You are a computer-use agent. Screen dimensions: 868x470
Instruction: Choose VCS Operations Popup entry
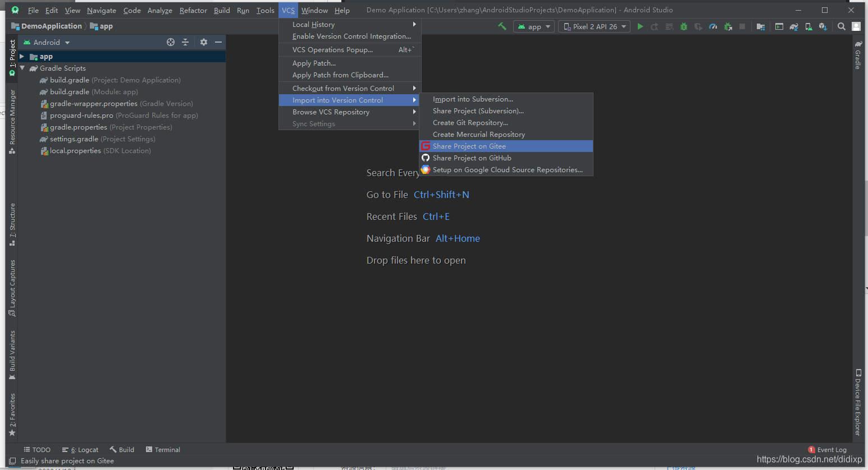coord(350,50)
